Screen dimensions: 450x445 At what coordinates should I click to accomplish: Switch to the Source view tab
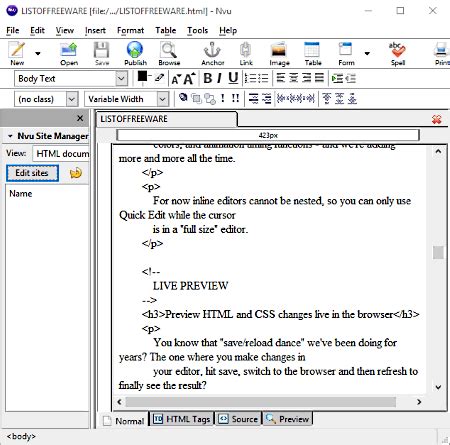point(238,419)
